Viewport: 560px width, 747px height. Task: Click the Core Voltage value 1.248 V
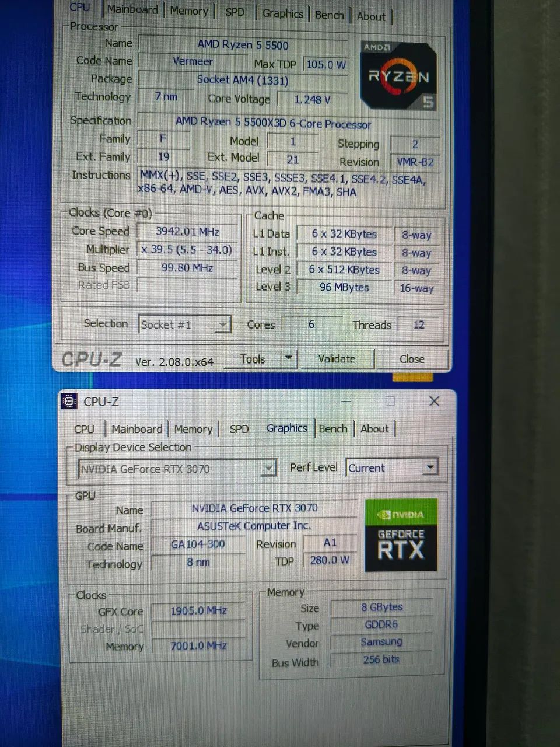[312, 99]
